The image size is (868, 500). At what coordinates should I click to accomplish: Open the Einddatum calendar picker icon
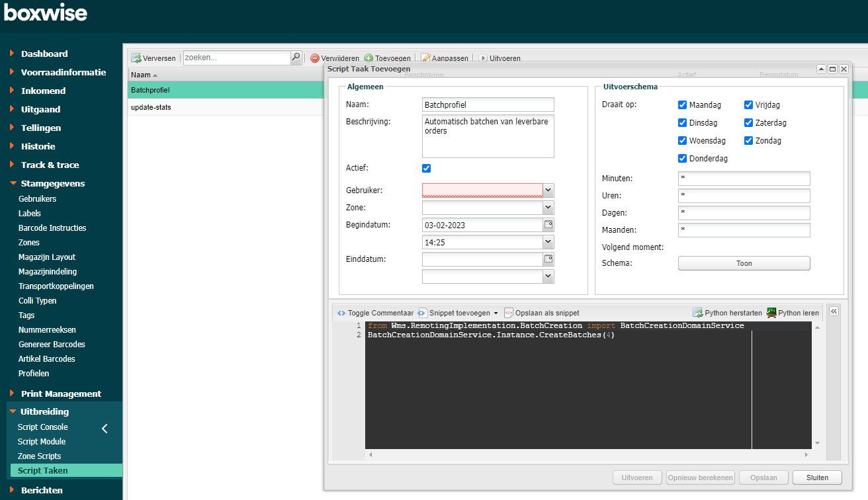coord(548,259)
